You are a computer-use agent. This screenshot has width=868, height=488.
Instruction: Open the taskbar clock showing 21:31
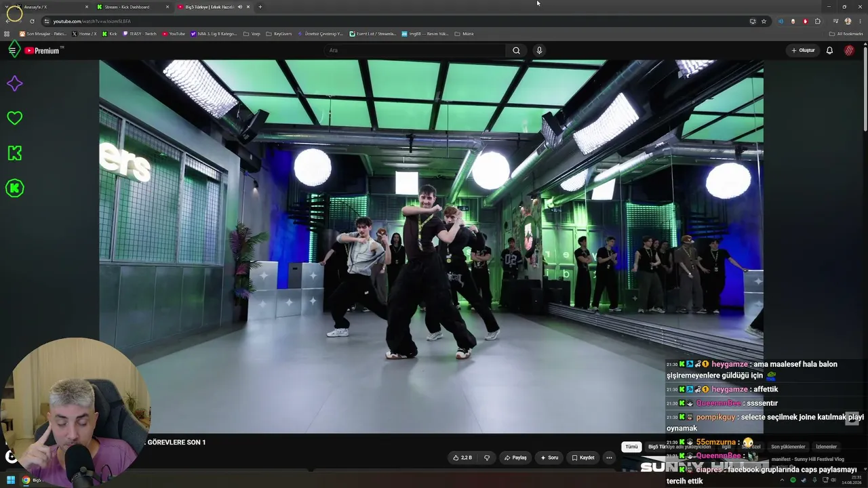[x=852, y=480]
